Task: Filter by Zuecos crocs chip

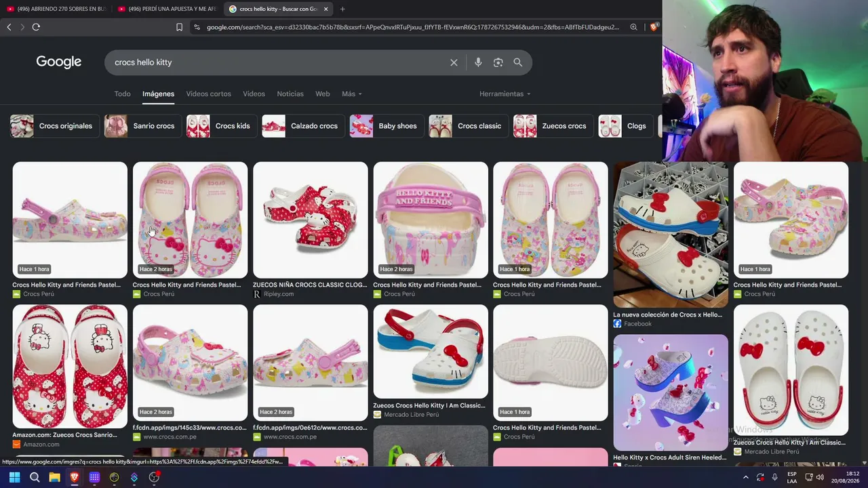Action: coord(554,126)
